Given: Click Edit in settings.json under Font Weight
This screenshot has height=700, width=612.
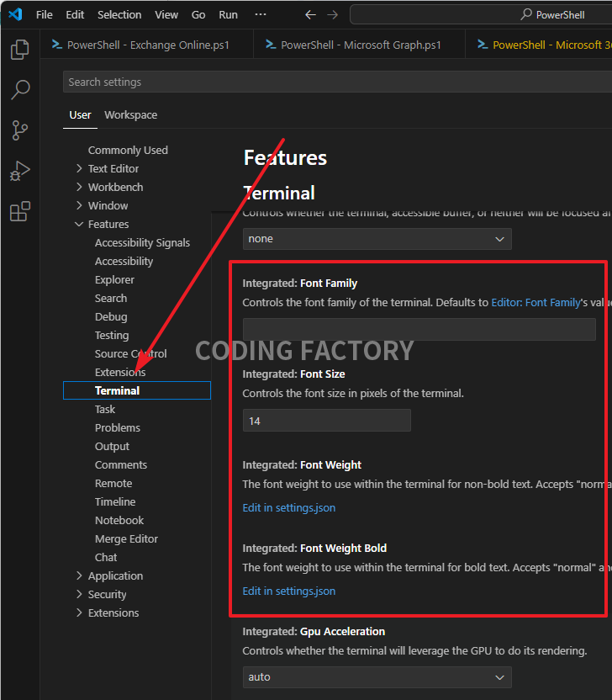Looking at the screenshot, I should [x=289, y=508].
